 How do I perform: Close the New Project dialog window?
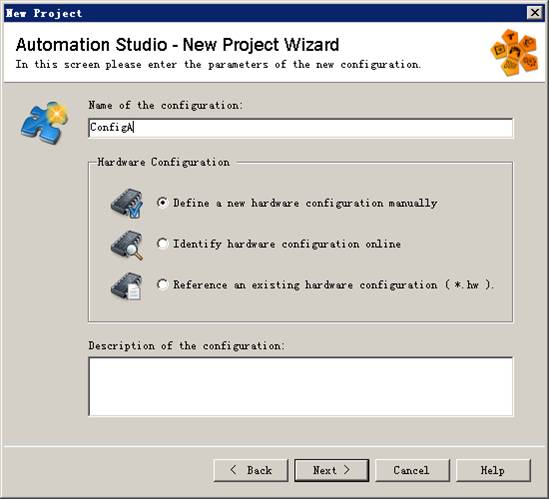(x=535, y=13)
